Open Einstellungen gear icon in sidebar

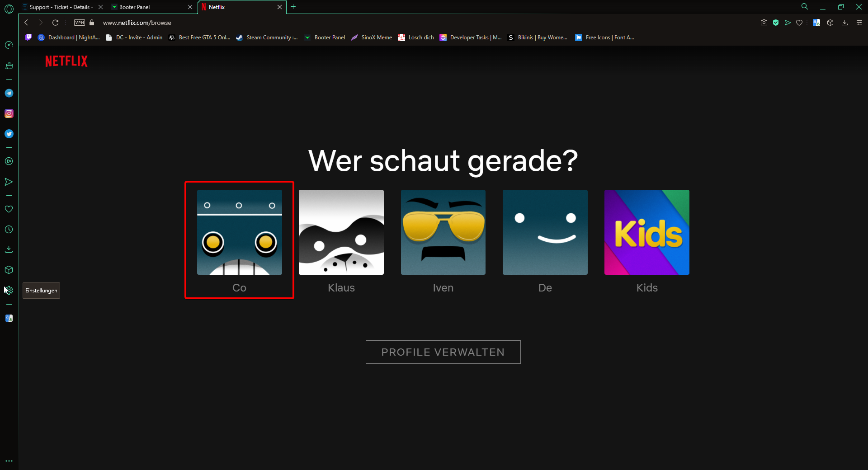[x=9, y=290]
